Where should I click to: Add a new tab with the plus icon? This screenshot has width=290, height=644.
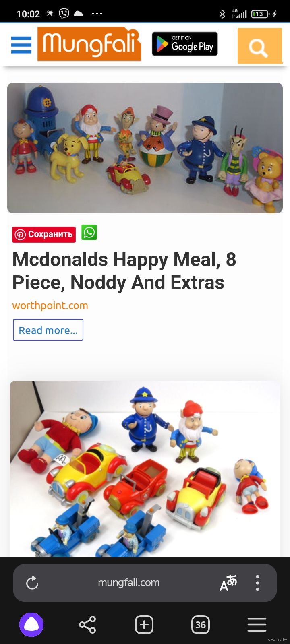[x=144, y=625]
